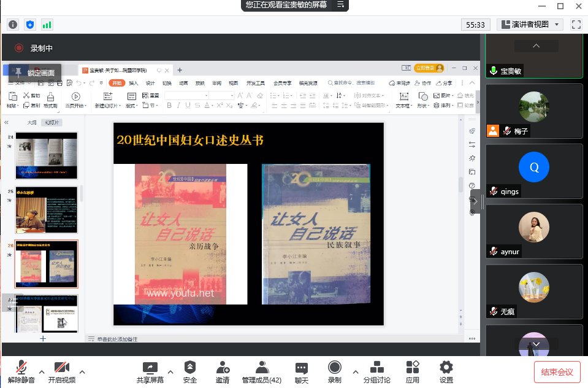
Task: Select aynur participant video tile
Action: pyautogui.click(x=534, y=231)
